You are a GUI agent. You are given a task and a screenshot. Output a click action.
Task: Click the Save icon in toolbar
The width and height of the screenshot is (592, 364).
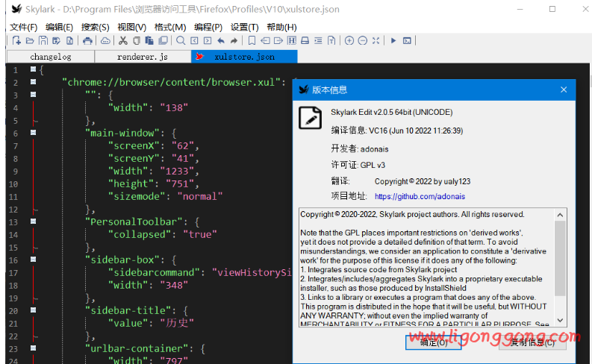point(43,41)
